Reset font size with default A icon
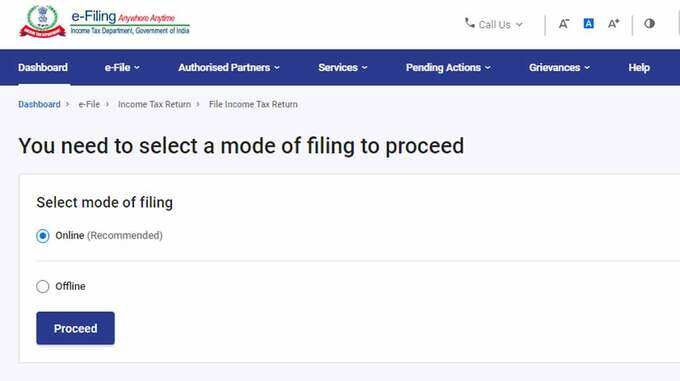The image size is (680, 381). (x=588, y=23)
